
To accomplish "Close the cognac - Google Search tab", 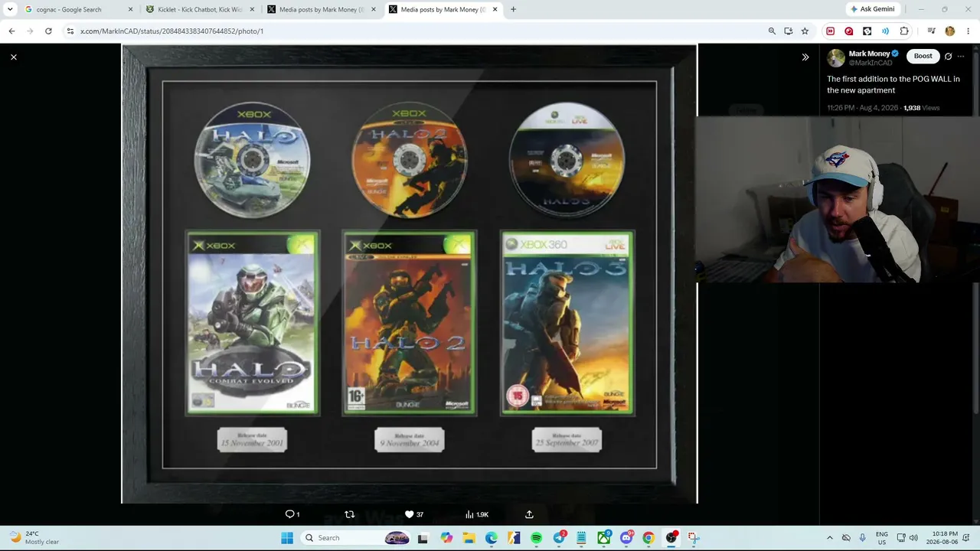I will tap(130, 9).
